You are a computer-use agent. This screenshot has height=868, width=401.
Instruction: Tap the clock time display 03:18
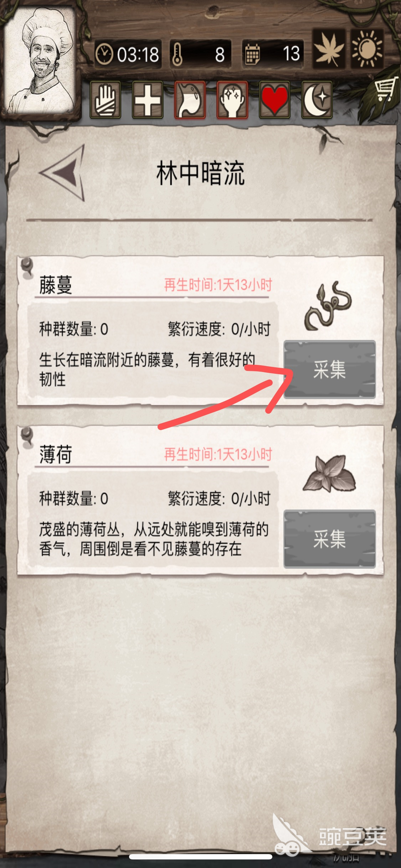click(128, 55)
